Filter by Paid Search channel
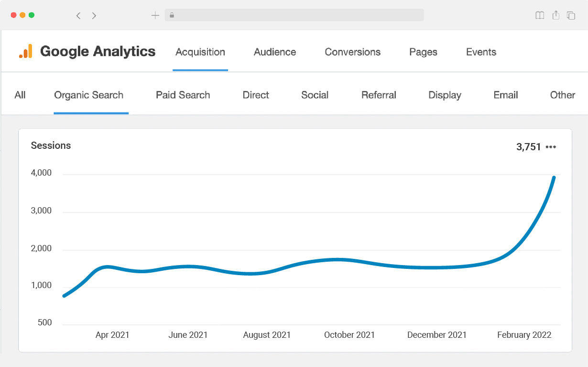Image resolution: width=588 pixels, height=367 pixels. click(183, 95)
